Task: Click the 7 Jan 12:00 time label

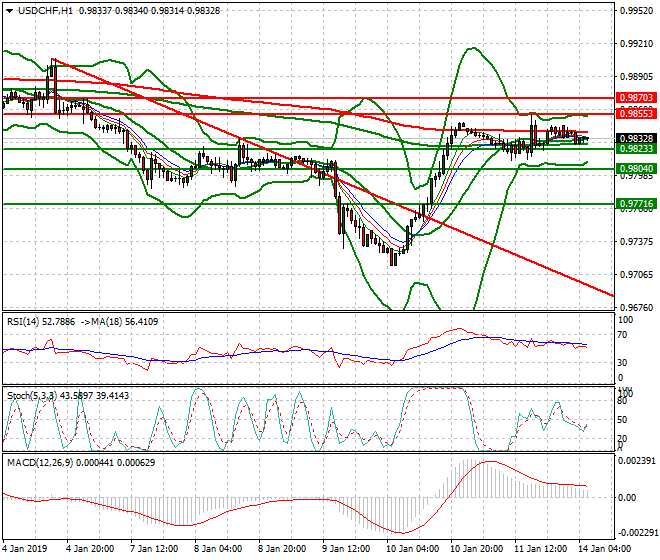Action: point(154,549)
